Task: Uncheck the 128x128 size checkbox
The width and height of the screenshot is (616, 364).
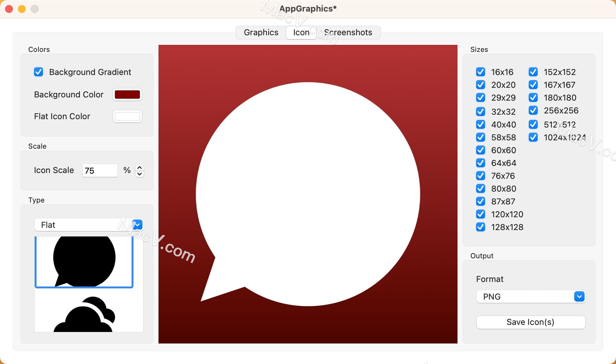Action: pyautogui.click(x=481, y=227)
